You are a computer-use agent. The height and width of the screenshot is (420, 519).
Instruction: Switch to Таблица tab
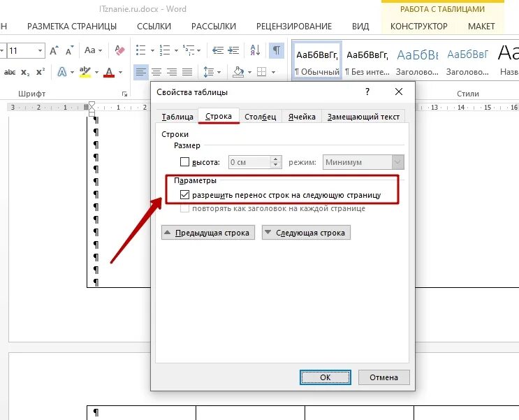[177, 117]
